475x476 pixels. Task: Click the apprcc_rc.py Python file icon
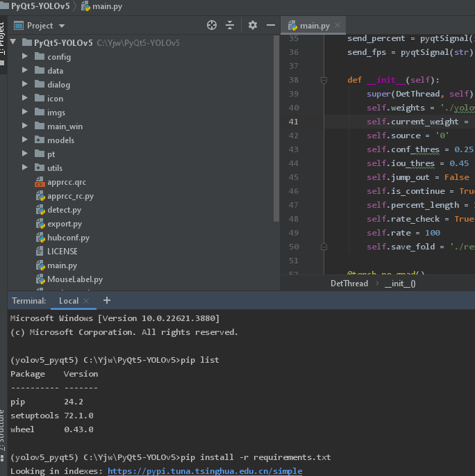(40, 196)
